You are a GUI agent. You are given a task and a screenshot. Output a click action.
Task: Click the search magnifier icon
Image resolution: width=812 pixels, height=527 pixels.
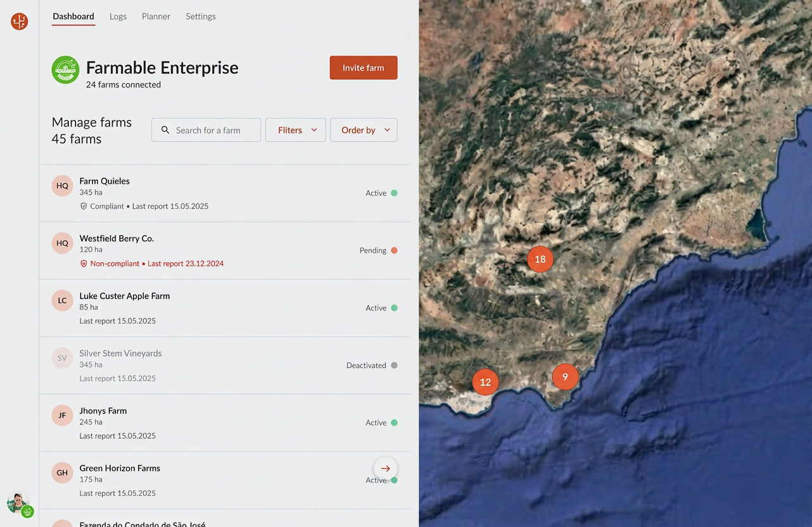pyautogui.click(x=165, y=130)
